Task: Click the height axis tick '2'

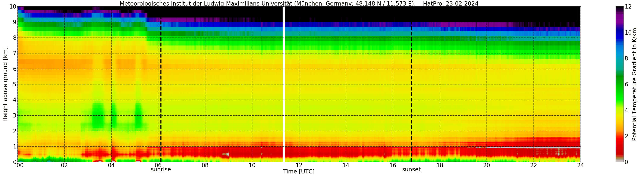Action: click(x=15, y=131)
